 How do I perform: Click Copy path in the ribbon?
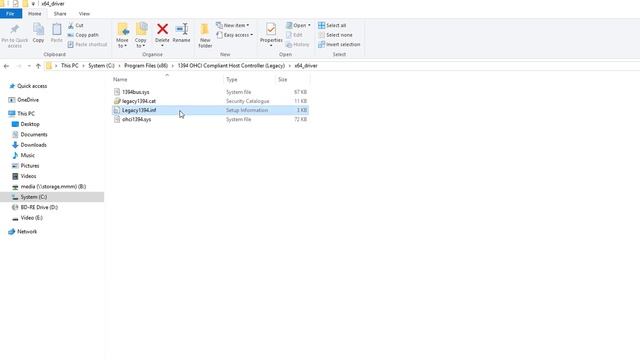(83, 35)
